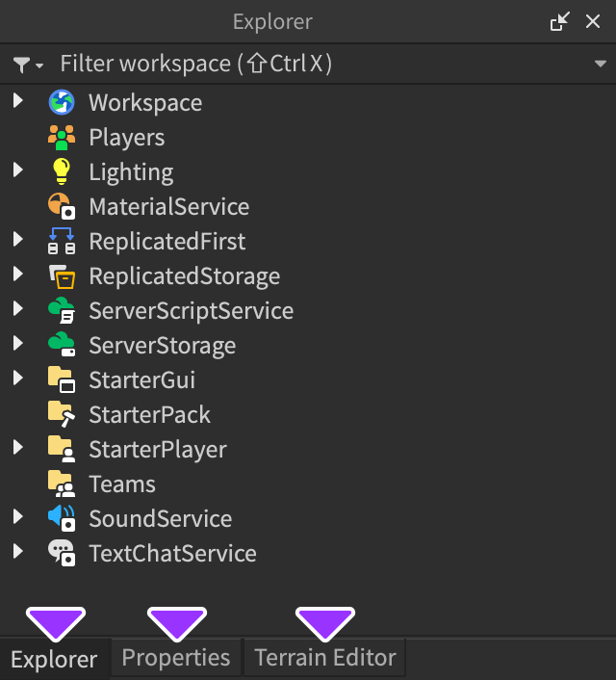Click the SoundService speaker icon

[x=62, y=519]
